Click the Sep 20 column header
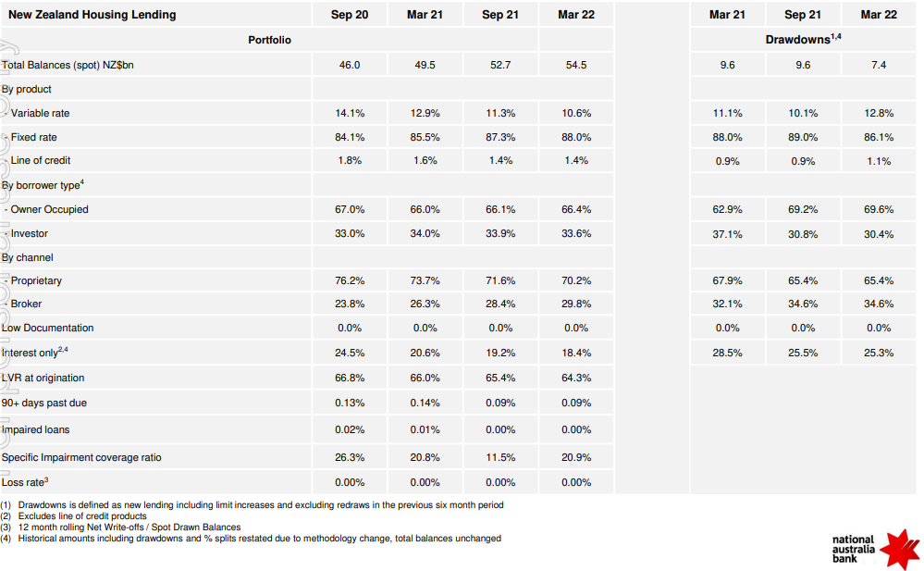This screenshot has height=571, width=924. [350, 15]
